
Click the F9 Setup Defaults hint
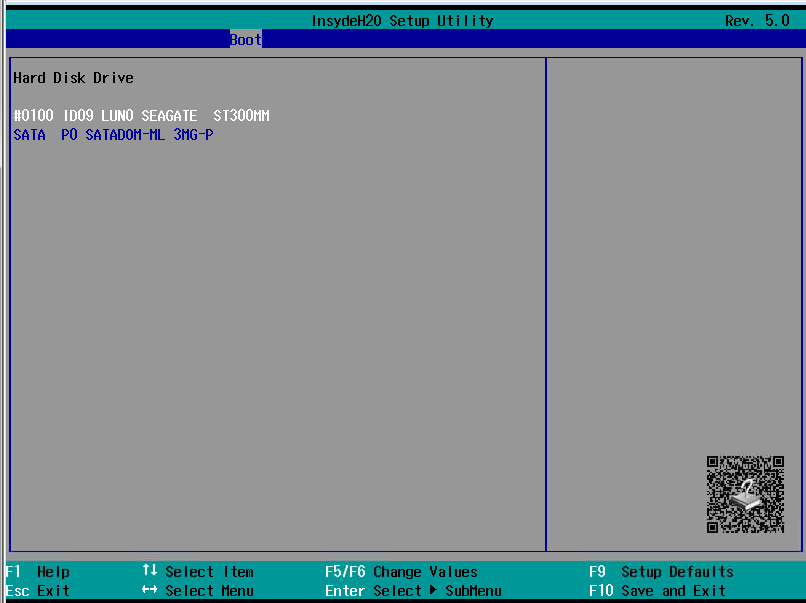pyautogui.click(x=661, y=572)
